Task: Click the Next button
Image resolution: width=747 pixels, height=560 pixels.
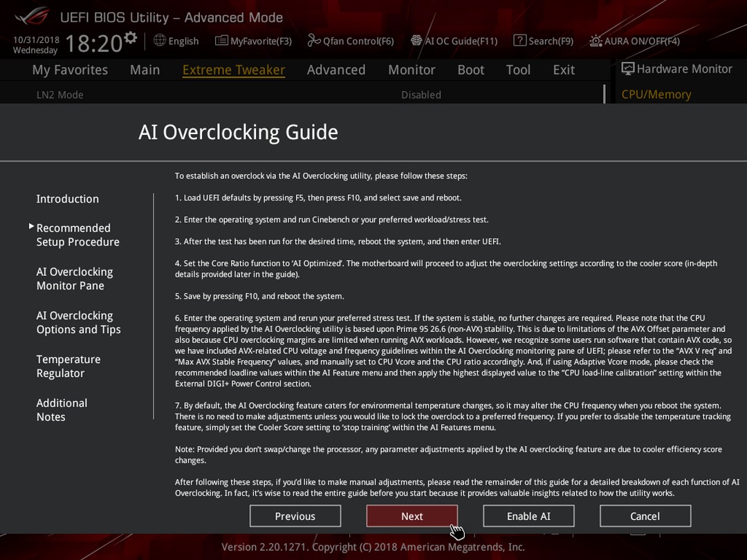Action: (412, 516)
